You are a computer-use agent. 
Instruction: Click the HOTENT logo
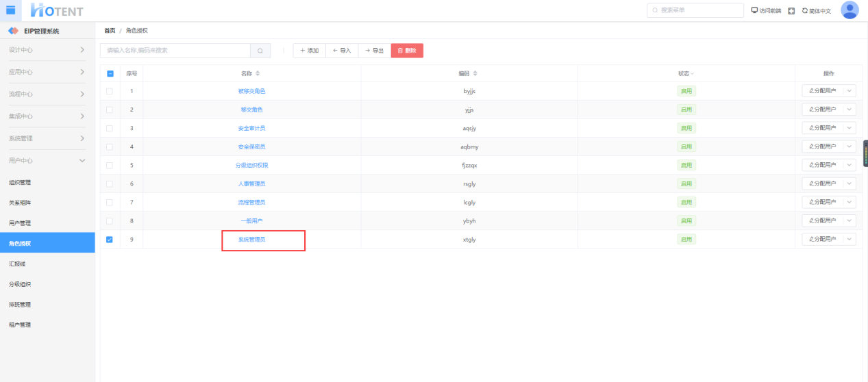(57, 10)
